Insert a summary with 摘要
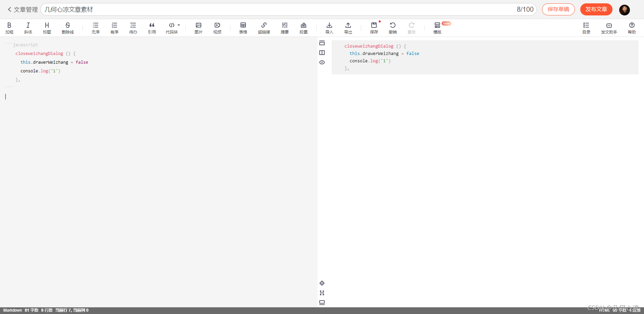644x314 pixels. [285, 28]
